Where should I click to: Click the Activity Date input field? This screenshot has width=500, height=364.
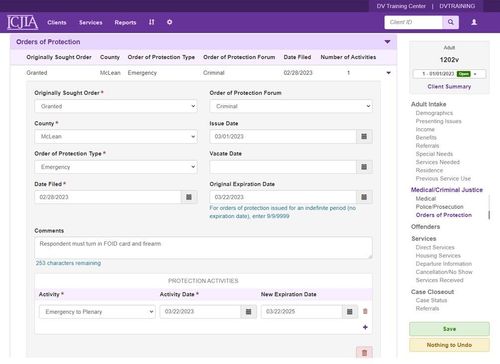tap(200, 312)
